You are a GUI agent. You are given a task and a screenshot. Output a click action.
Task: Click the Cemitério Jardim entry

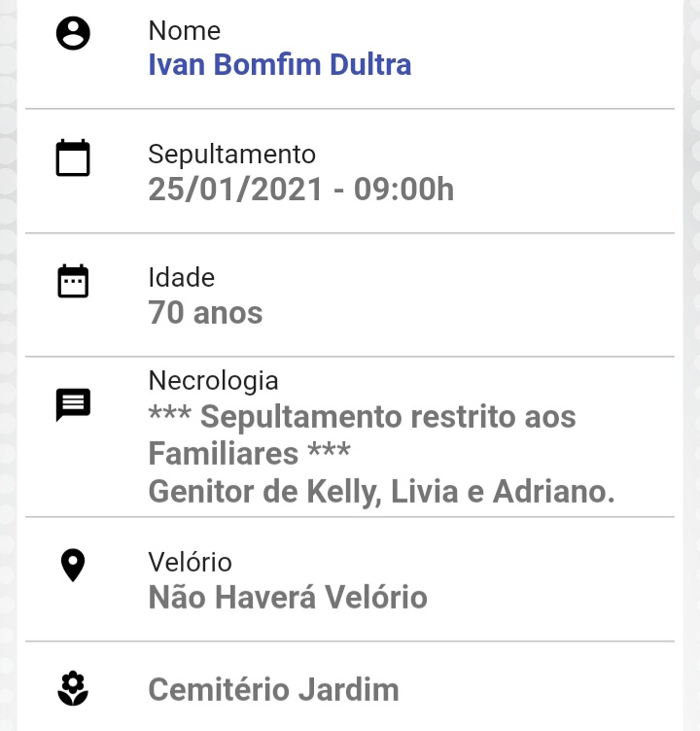pyautogui.click(x=273, y=689)
